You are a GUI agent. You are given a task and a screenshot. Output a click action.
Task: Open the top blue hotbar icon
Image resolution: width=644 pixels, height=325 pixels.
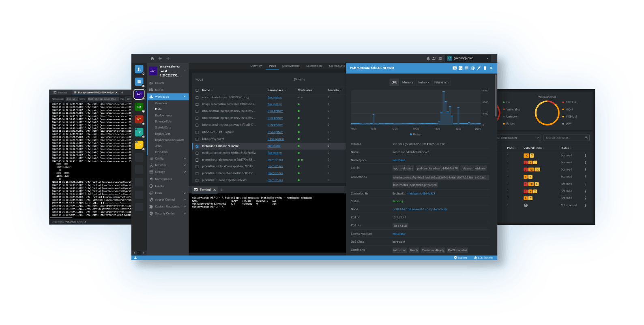click(139, 69)
